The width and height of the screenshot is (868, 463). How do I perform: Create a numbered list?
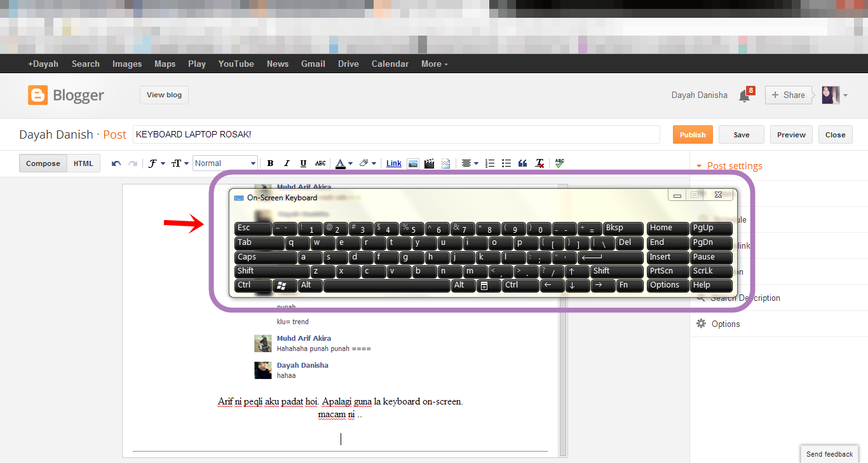[490, 163]
